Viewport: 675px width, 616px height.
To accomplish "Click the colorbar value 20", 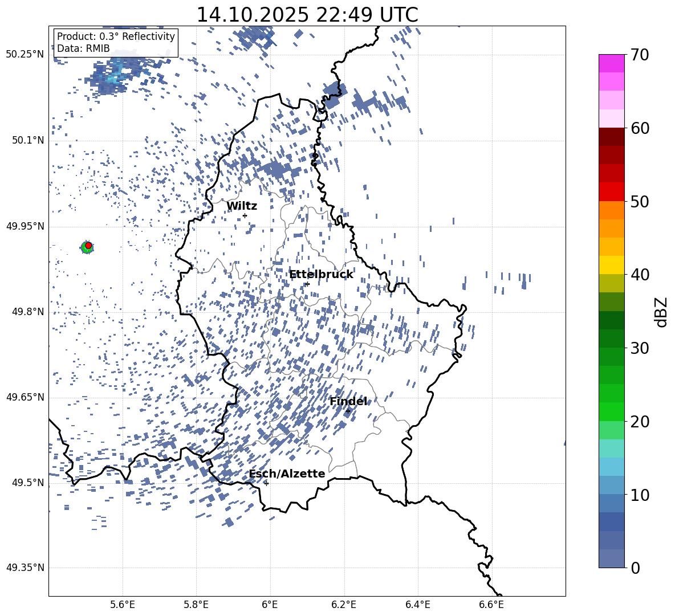I will (x=640, y=422).
